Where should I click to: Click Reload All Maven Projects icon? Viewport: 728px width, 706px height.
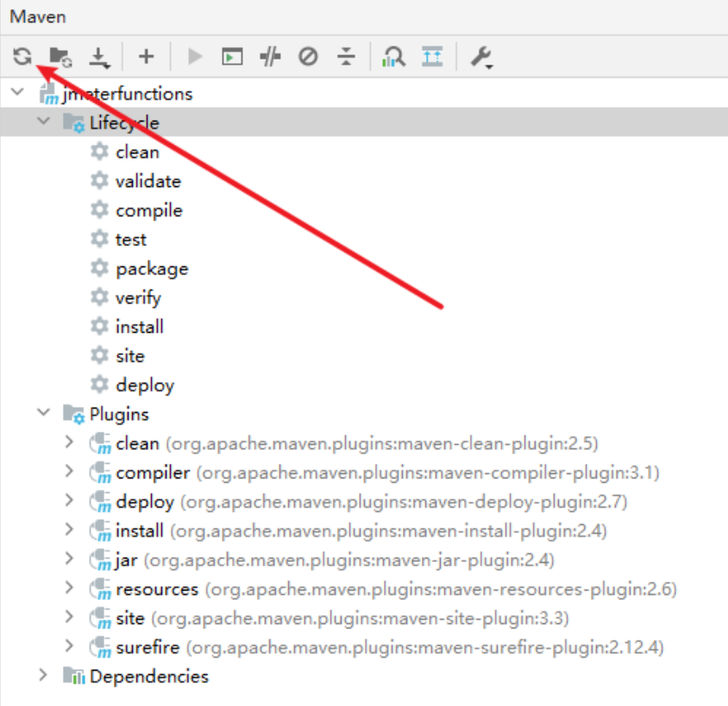[22, 58]
